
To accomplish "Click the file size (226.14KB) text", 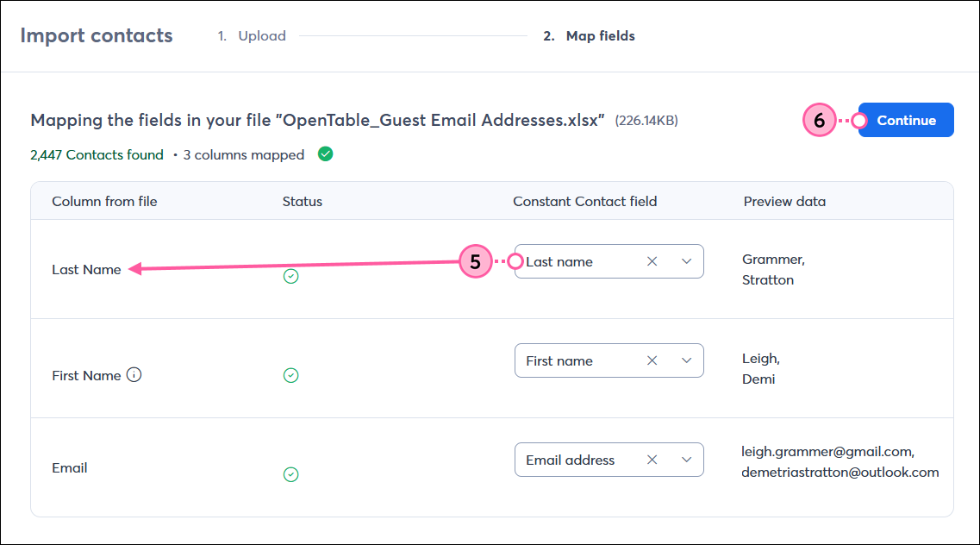I will click(x=646, y=121).
